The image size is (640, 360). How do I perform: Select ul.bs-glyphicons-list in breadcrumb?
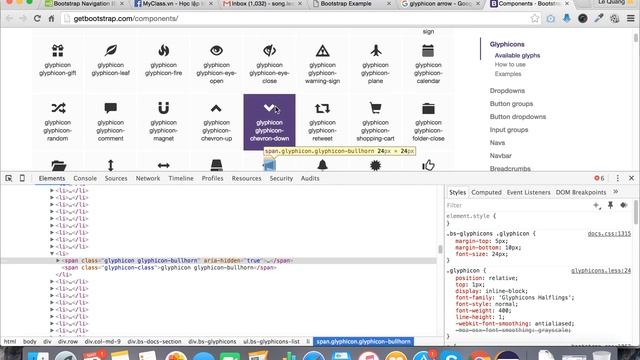pos(271,342)
